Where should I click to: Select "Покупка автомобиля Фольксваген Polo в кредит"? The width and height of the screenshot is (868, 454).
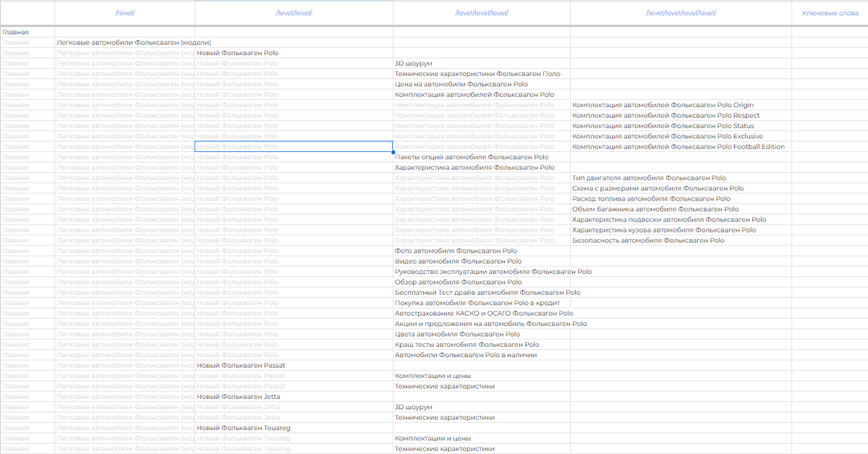pyautogui.click(x=482, y=303)
